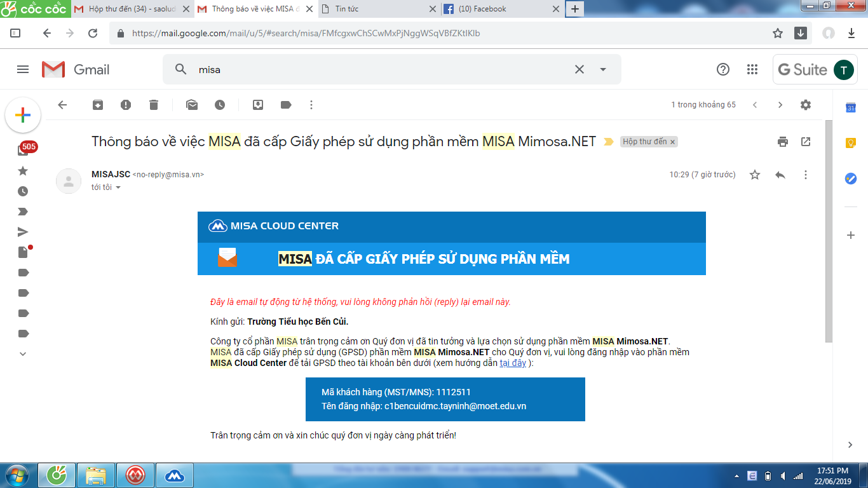Toggle star on MISAJSC message
Image resolution: width=868 pixels, height=488 pixels.
(x=755, y=175)
